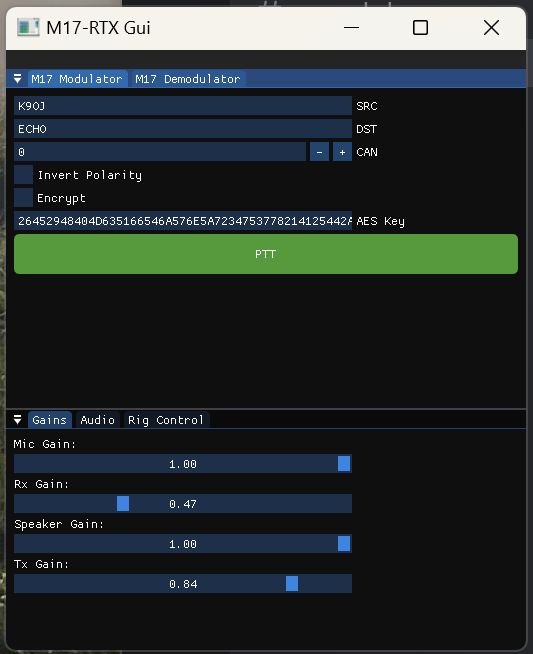Click the Mic Gain slider handle
This screenshot has height=654, width=533.
(344, 463)
